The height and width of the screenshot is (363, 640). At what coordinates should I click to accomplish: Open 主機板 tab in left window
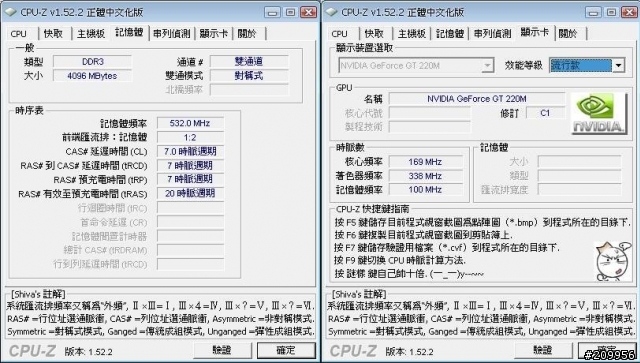point(91,34)
